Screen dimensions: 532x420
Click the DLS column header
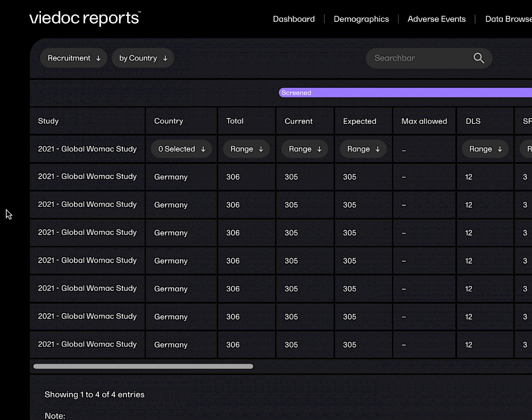click(473, 121)
